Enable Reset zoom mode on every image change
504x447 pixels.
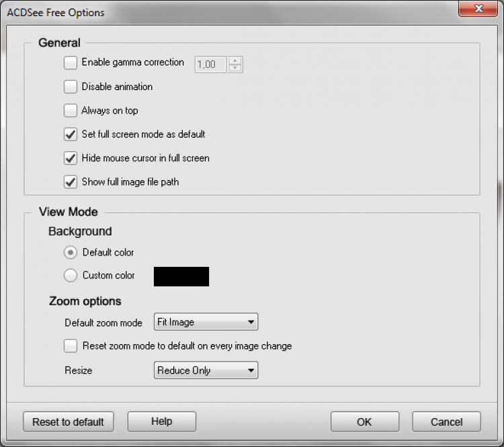coord(70,346)
